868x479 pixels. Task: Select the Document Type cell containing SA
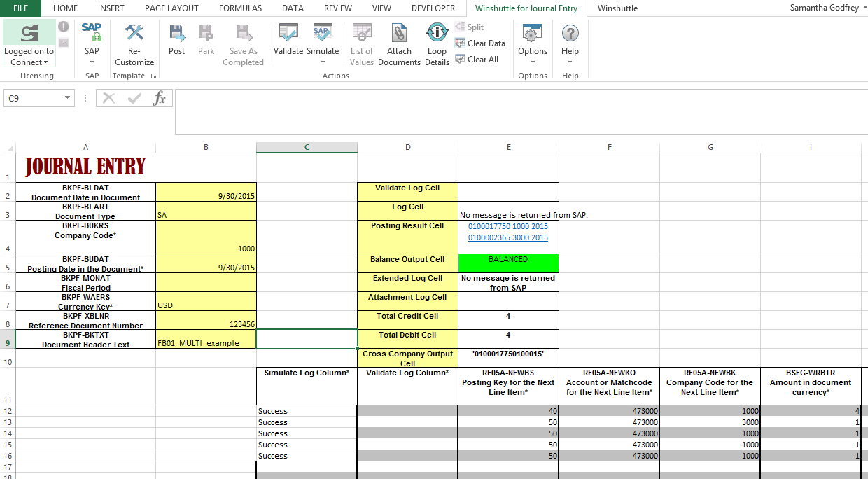coord(206,211)
